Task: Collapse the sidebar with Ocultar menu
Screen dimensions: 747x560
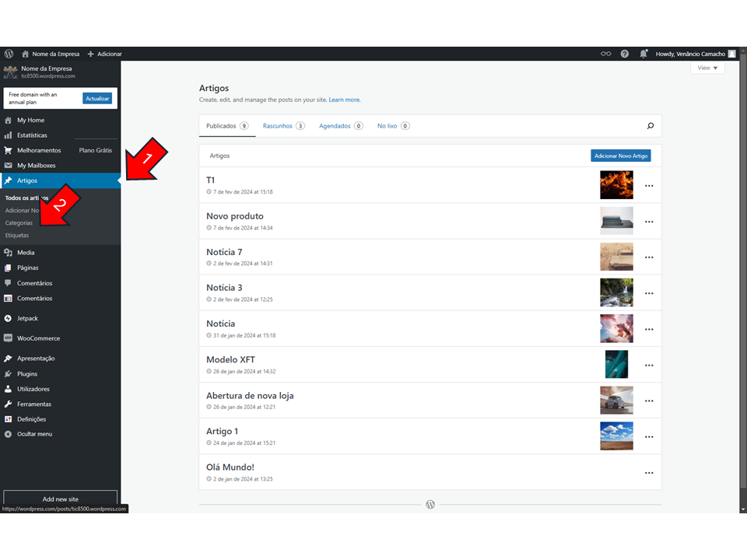Action: (x=34, y=434)
